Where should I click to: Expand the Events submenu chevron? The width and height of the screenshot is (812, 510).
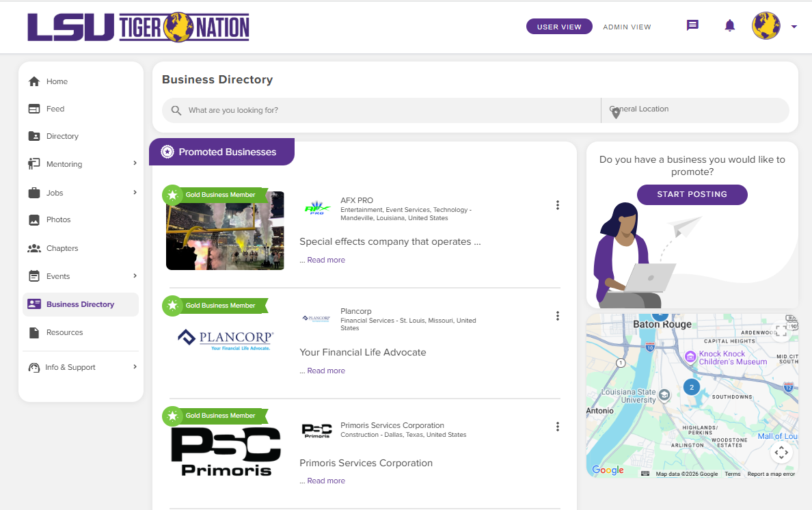(135, 276)
